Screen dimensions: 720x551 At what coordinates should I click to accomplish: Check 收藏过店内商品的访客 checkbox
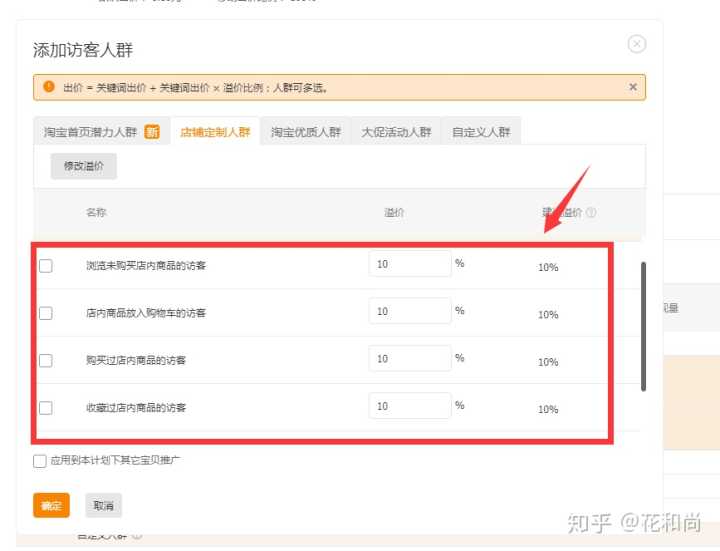[x=45, y=408]
